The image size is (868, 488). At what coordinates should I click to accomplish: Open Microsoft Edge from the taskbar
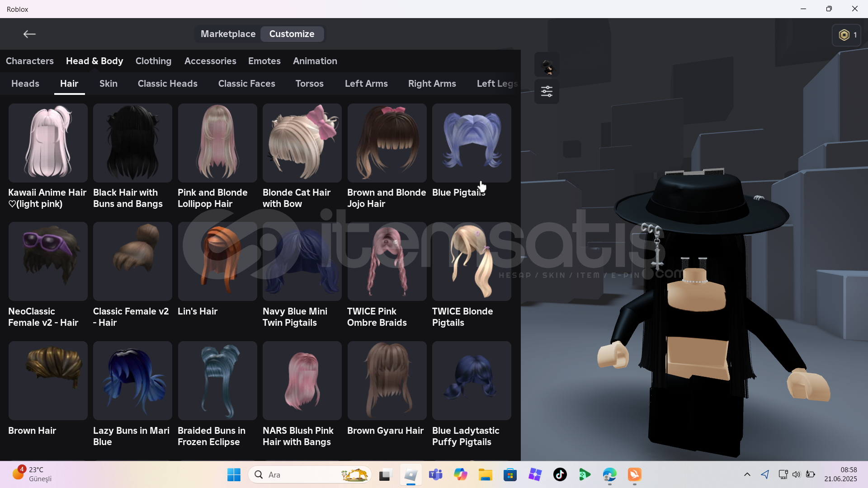(610, 474)
